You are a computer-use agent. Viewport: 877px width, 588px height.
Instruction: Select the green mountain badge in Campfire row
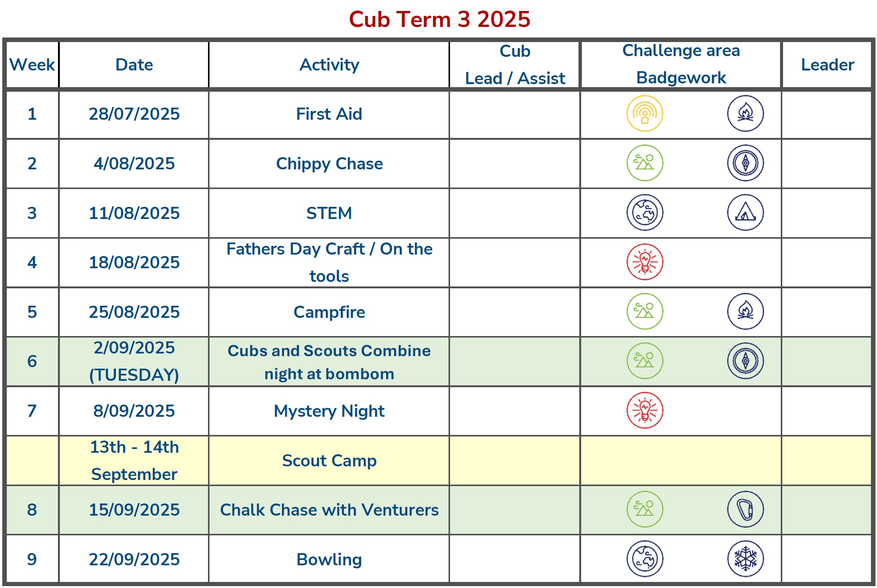(x=644, y=312)
